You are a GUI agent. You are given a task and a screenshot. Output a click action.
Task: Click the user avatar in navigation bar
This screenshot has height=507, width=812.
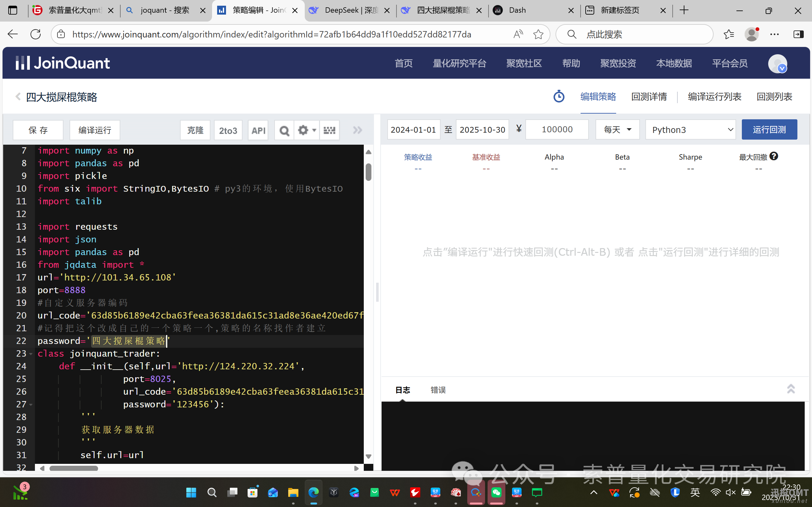click(777, 64)
